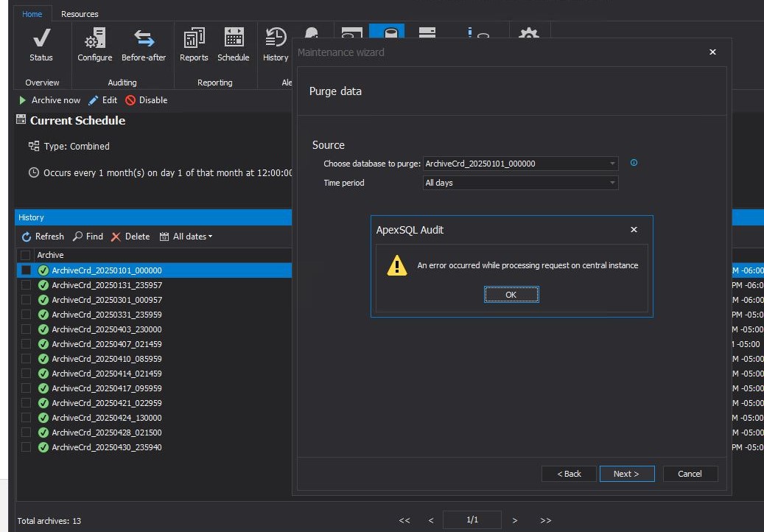The width and height of the screenshot is (764, 532).
Task: Click the Refresh history icon
Action: (x=27, y=237)
